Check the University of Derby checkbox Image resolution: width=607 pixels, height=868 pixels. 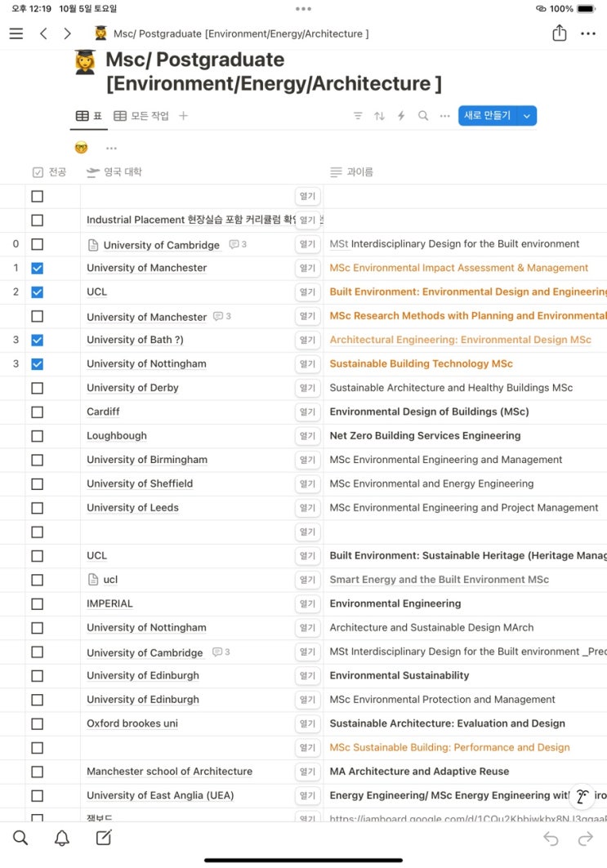tap(37, 388)
